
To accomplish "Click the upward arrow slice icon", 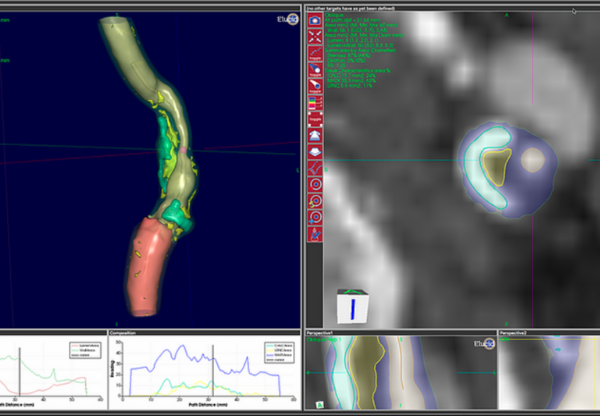I will 315,135.
